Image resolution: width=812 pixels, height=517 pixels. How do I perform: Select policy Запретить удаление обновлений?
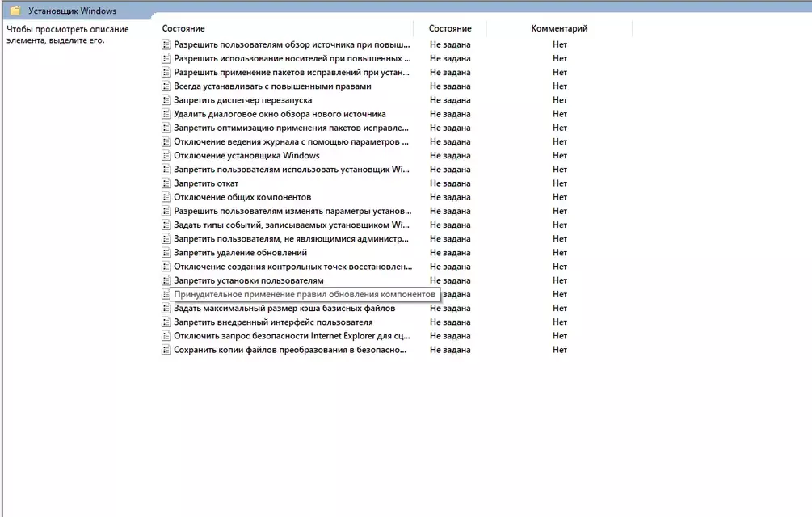[240, 253]
